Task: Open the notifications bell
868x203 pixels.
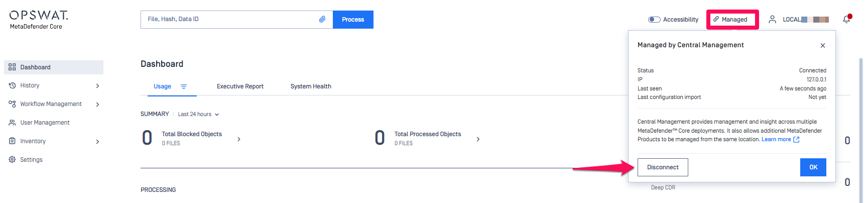Action: pyautogui.click(x=846, y=19)
